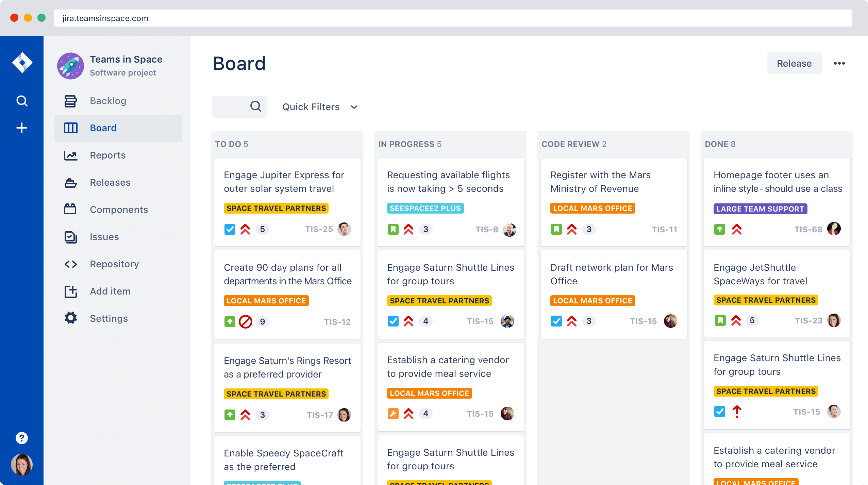The height and width of the screenshot is (485, 868).
Task: Click the Settings navigation icon
Action: [x=70, y=318]
